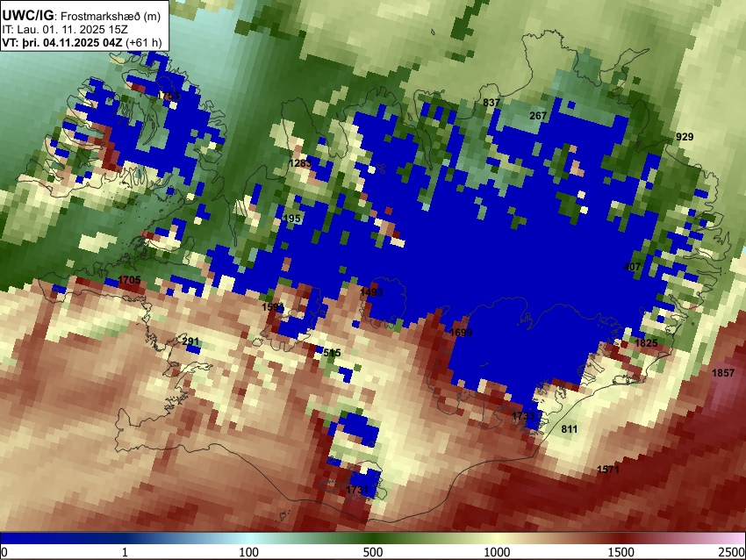Select the 291 value in the southwest
This screenshot has width=746, height=560.
tap(190, 341)
